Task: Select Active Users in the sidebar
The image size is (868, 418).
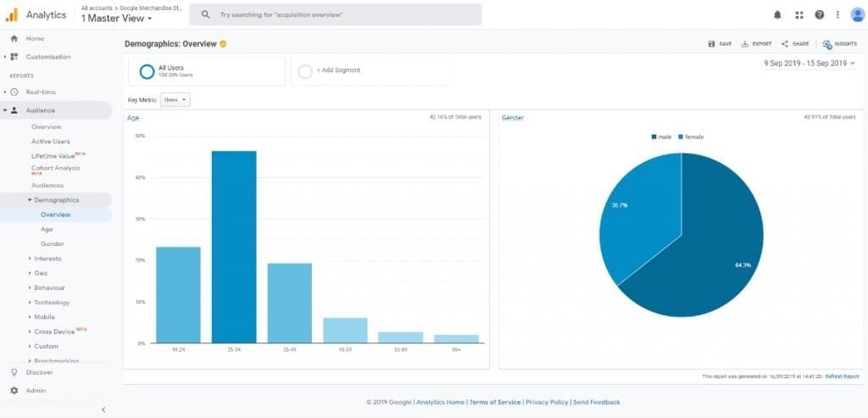Action: click(x=51, y=142)
